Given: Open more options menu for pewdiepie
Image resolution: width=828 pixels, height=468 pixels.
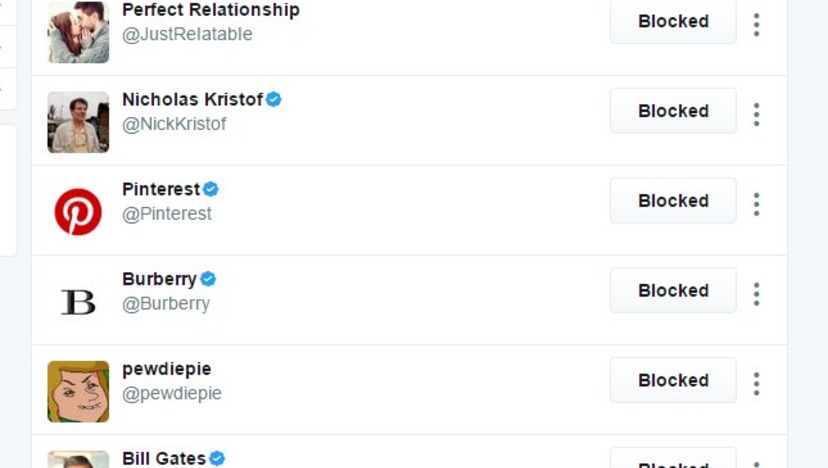Looking at the screenshot, I should (756, 383).
